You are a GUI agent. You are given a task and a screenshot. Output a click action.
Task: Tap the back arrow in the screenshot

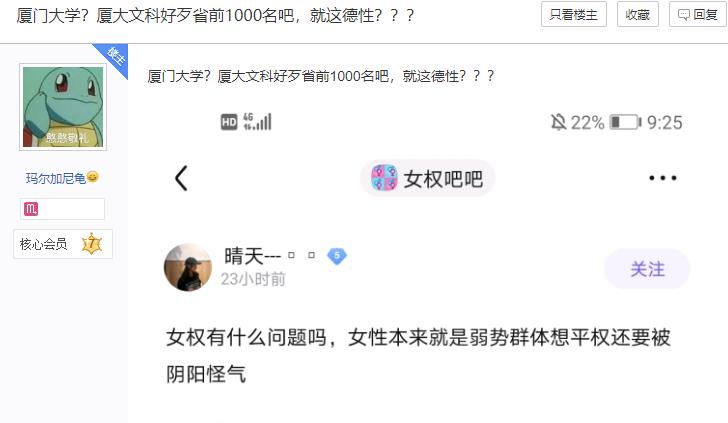click(181, 178)
